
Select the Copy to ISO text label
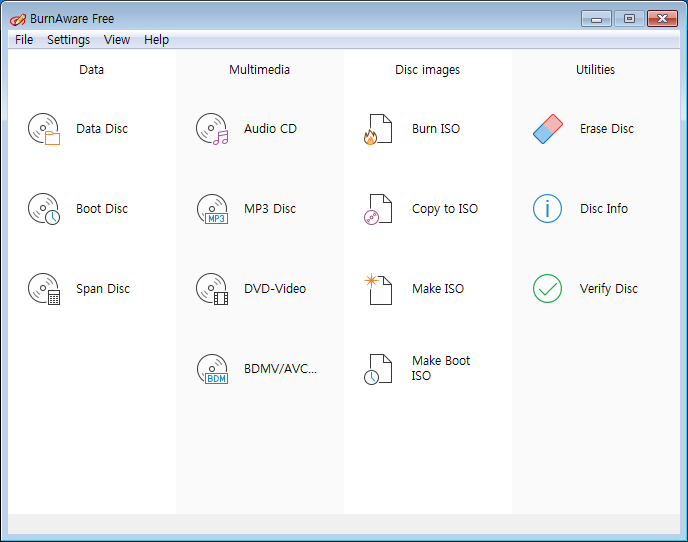pyautogui.click(x=444, y=209)
